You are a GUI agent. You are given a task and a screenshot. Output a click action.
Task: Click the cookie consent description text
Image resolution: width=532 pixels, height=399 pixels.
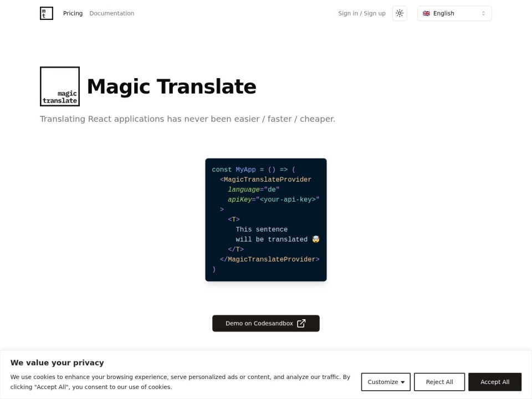[180, 382]
